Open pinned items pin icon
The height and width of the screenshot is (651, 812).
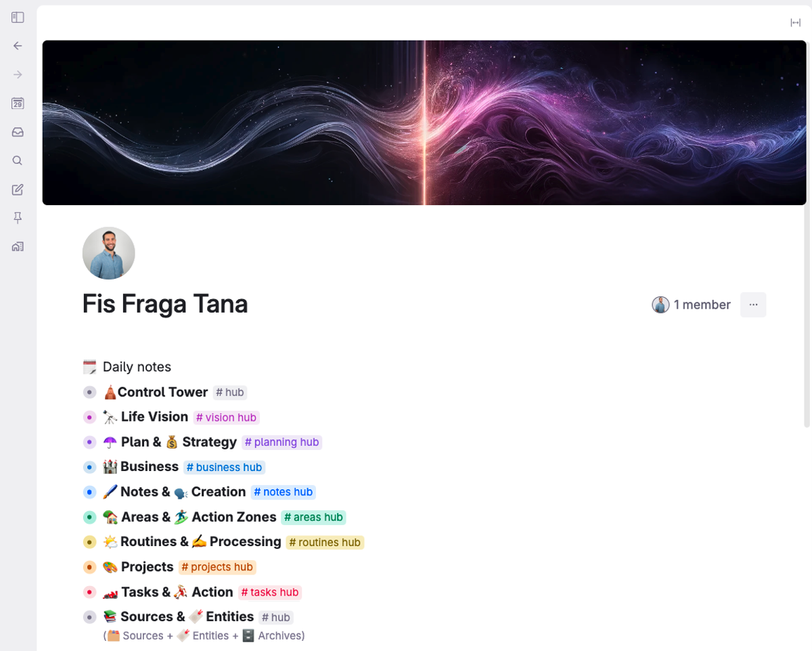[x=18, y=218]
